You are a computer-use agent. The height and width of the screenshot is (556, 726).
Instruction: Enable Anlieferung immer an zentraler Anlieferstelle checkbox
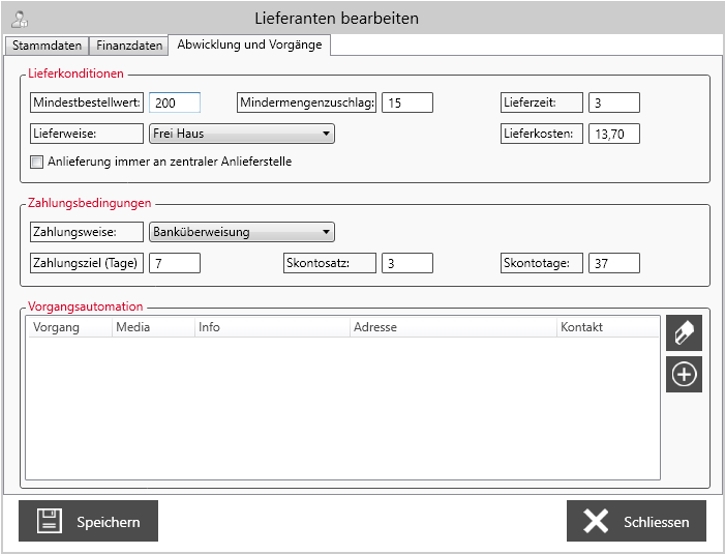tap(38, 161)
